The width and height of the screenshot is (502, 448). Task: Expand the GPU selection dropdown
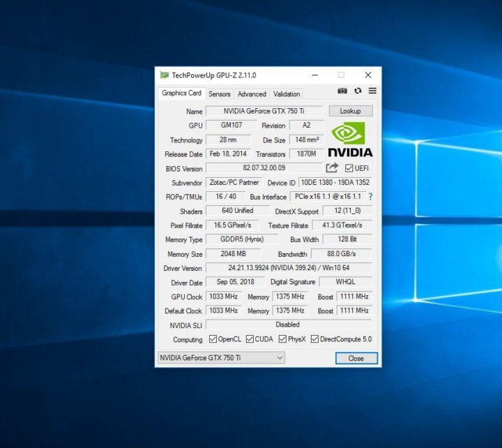[221, 358]
